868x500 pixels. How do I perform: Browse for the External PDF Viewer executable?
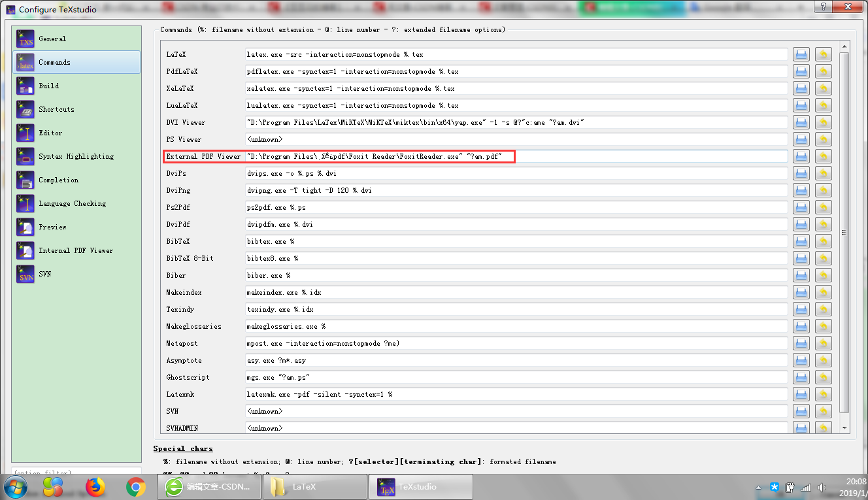801,156
